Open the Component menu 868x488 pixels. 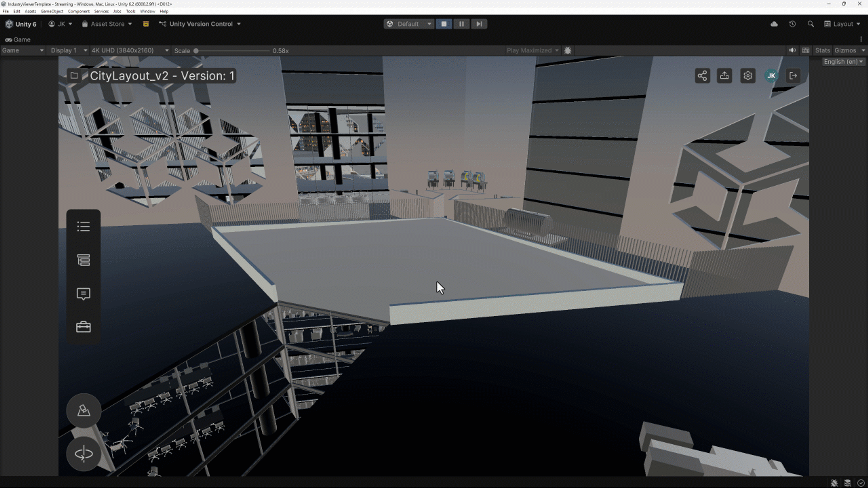coord(79,11)
